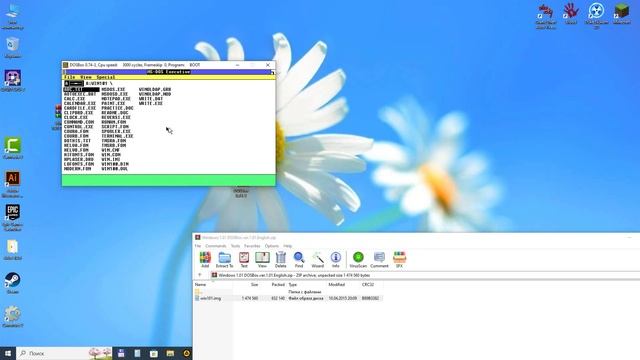Click the SFX icon in WinRAR toolbar

click(x=399, y=260)
